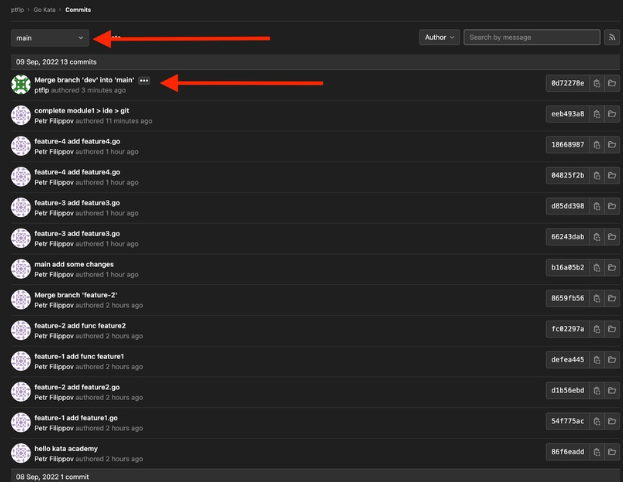Copy commit SHA d85dd398

596,206
